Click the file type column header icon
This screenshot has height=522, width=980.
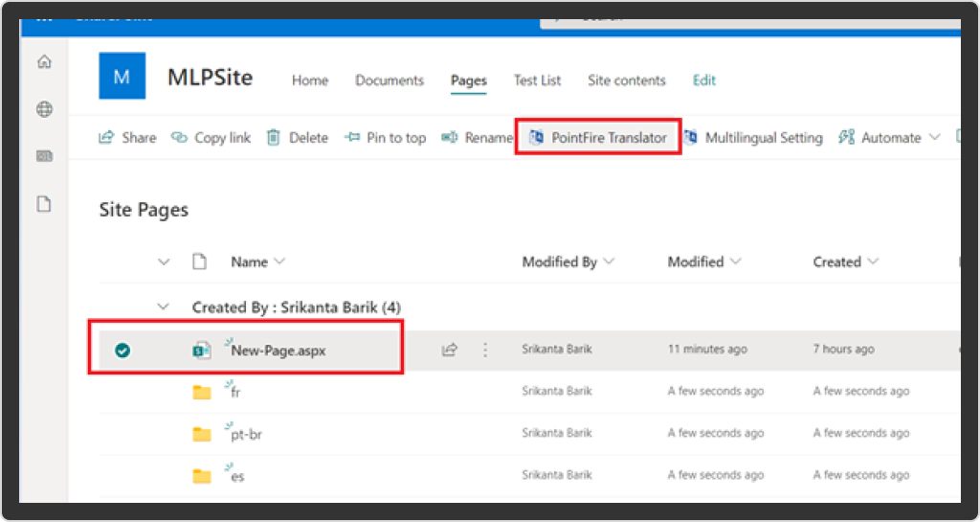click(x=199, y=261)
